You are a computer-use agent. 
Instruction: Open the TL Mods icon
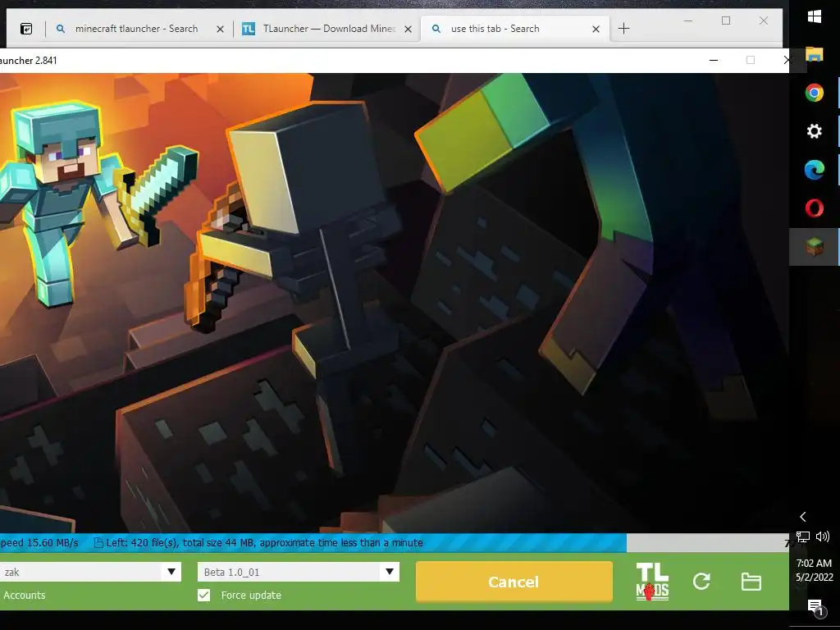pos(652,582)
